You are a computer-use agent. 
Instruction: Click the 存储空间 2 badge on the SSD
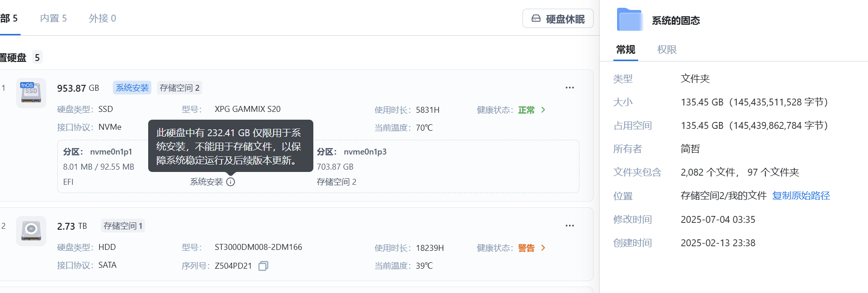[x=179, y=88]
